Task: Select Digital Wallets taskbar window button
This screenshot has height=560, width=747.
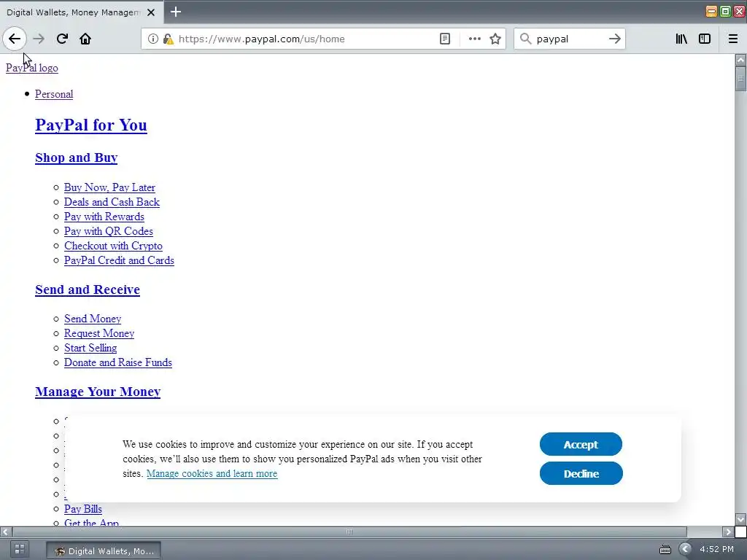Action: pos(104,551)
